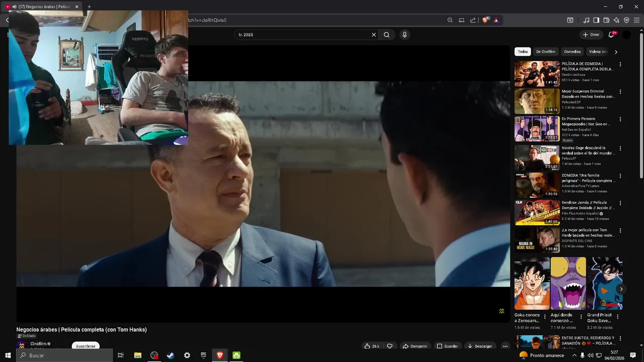Image resolution: width=644 pixels, height=362 pixels.
Task: Open options for Nicolas Cage descubrió video
Action: coord(620,149)
